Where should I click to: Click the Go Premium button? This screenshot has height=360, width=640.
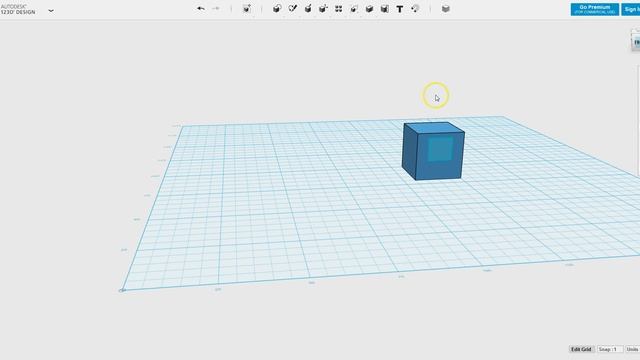(595, 9)
